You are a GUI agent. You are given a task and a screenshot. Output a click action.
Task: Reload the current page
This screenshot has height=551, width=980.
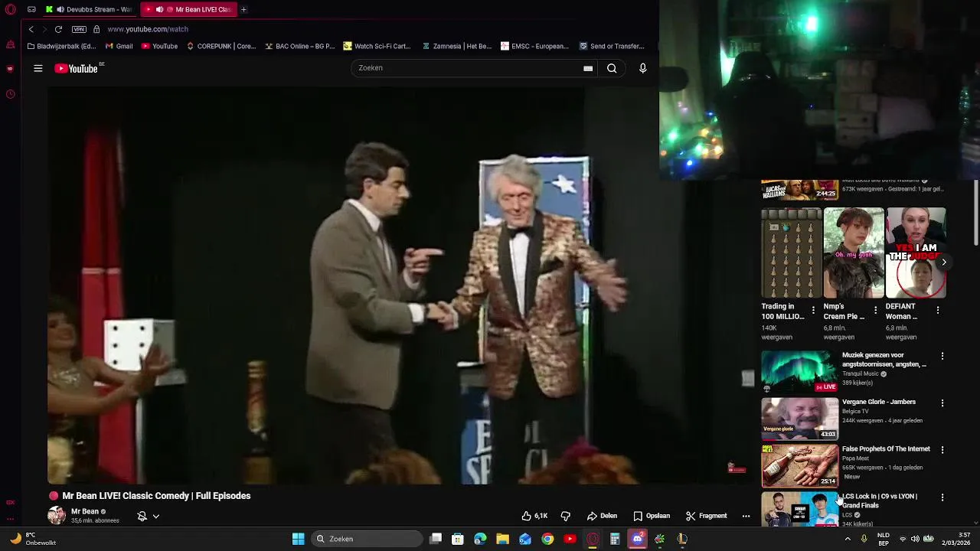tap(58, 29)
